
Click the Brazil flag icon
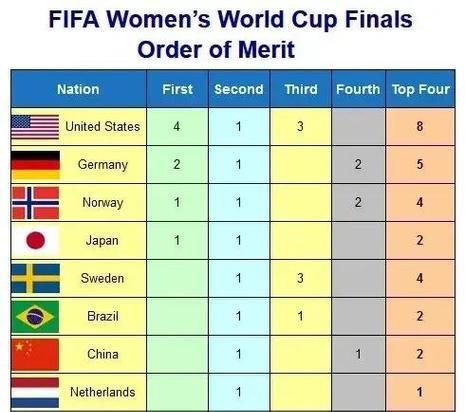coord(35,316)
